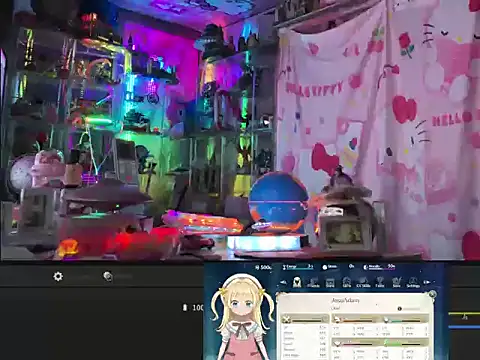Viewport: 480px width, 360px height.
Task: Go to previous game menu page arrow
Action: point(283,282)
